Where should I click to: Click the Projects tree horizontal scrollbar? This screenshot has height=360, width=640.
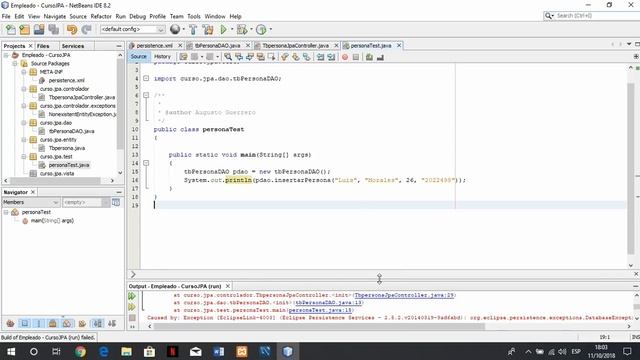pyautogui.click(x=55, y=180)
